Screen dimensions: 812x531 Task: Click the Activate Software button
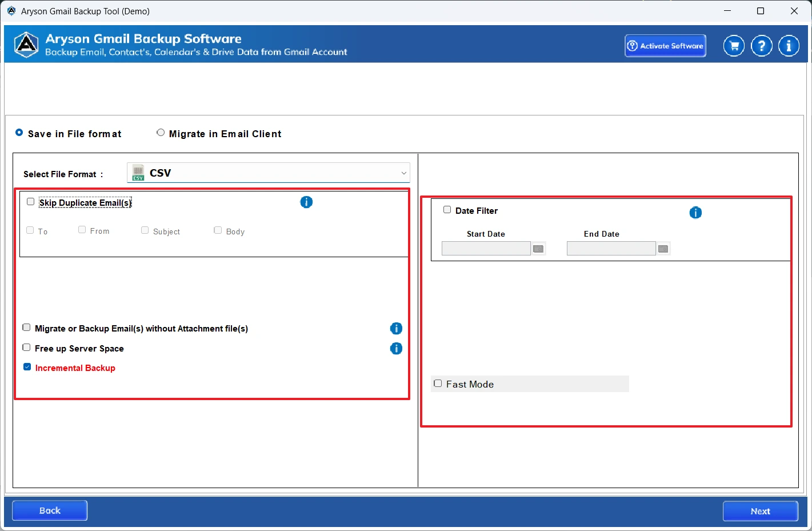coord(665,46)
